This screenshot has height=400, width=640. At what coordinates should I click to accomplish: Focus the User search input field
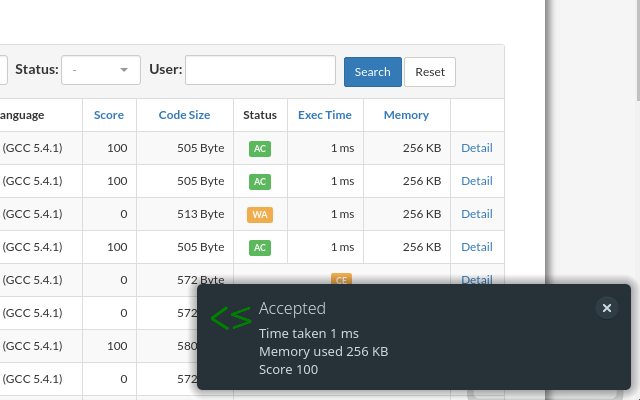(x=260, y=70)
